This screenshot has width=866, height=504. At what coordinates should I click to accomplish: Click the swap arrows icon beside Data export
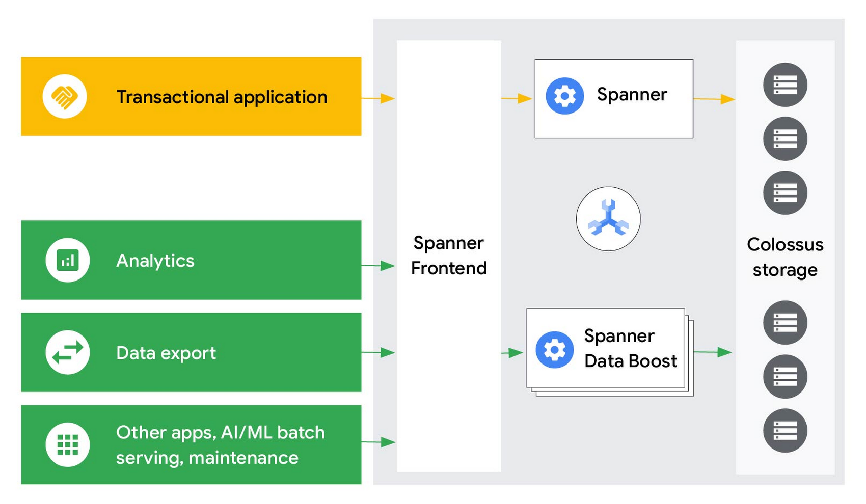(x=68, y=352)
